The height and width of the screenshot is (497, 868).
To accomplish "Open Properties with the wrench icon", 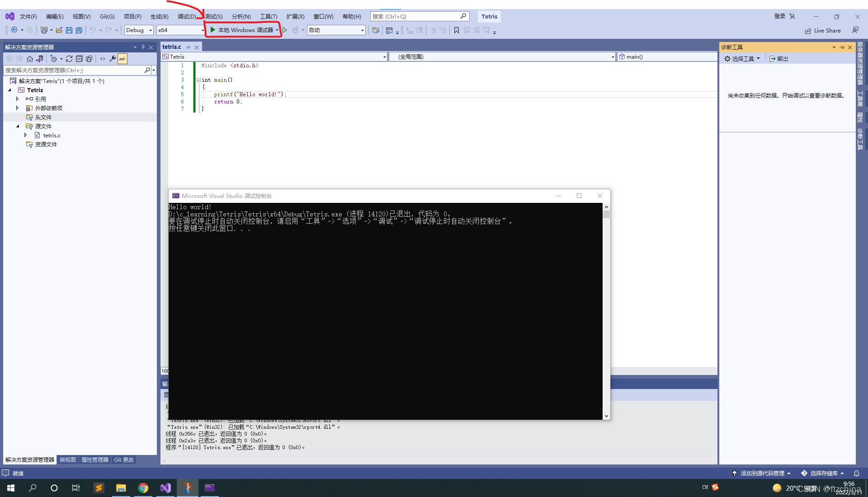I will [113, 59].
